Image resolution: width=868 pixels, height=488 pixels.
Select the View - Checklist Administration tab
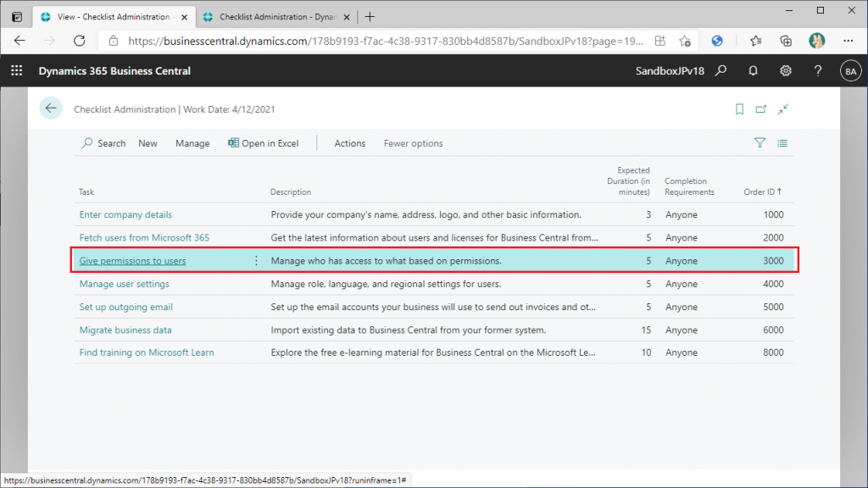coord(114,17)
